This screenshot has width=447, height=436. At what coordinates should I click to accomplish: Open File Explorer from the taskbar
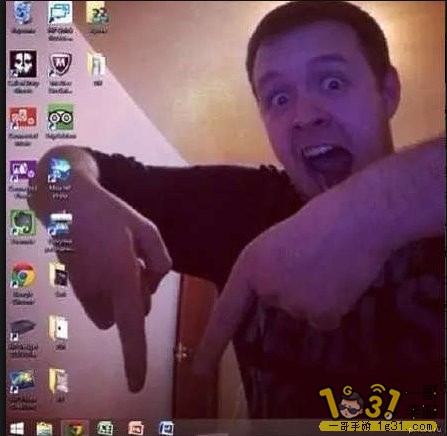(x=44, y=428)
